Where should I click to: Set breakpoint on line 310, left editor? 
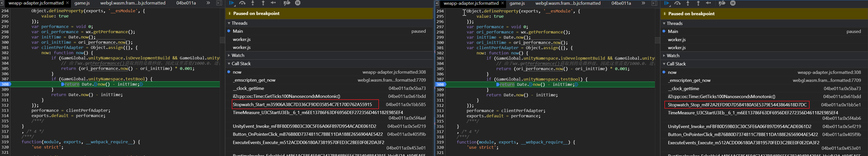pos(5,95)
